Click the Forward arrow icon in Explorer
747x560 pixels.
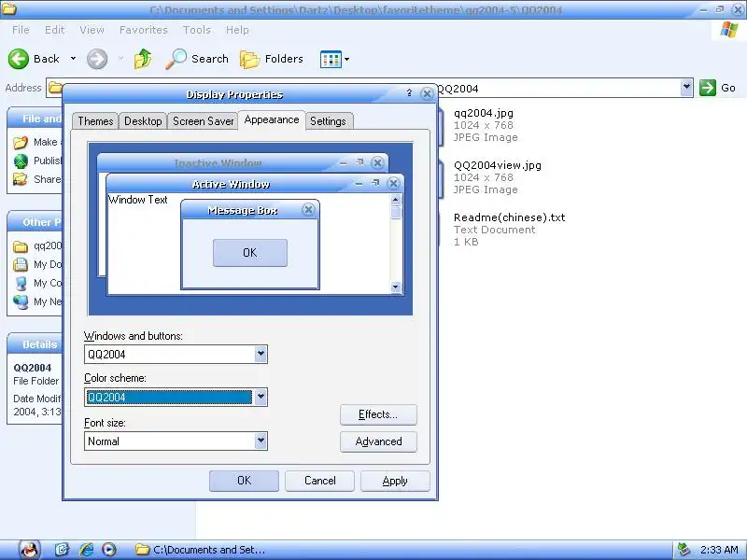click(97, 59)
